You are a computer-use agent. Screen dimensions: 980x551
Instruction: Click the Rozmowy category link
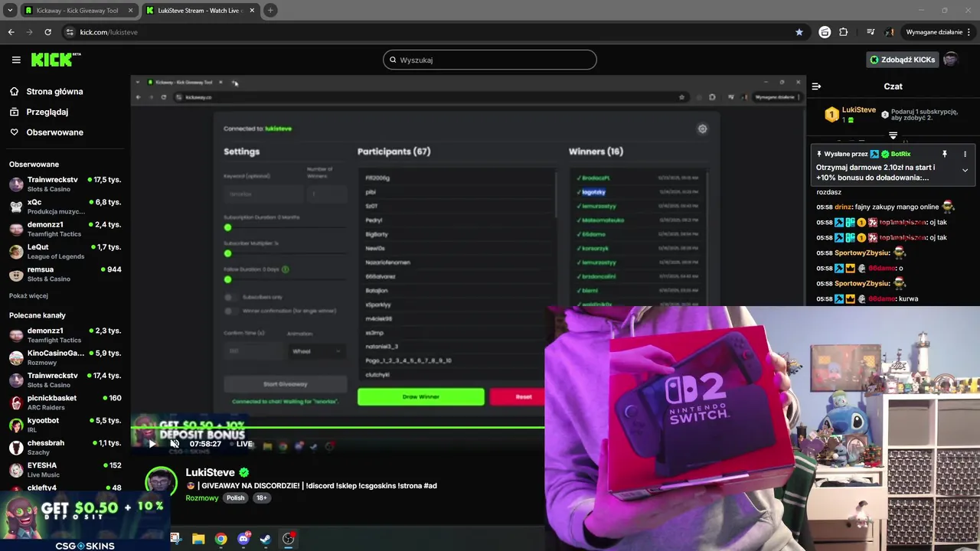[x=202, y=497]
